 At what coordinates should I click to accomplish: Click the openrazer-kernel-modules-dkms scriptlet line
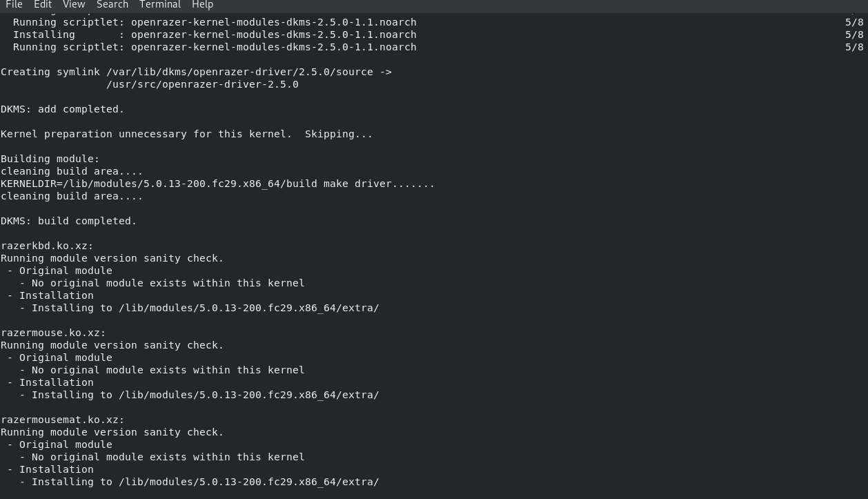point(214,21)
